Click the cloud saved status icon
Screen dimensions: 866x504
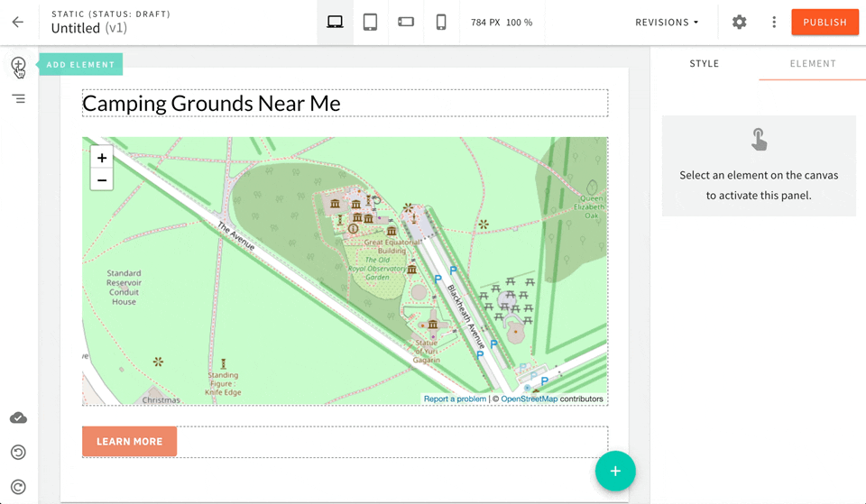[18, 417]
